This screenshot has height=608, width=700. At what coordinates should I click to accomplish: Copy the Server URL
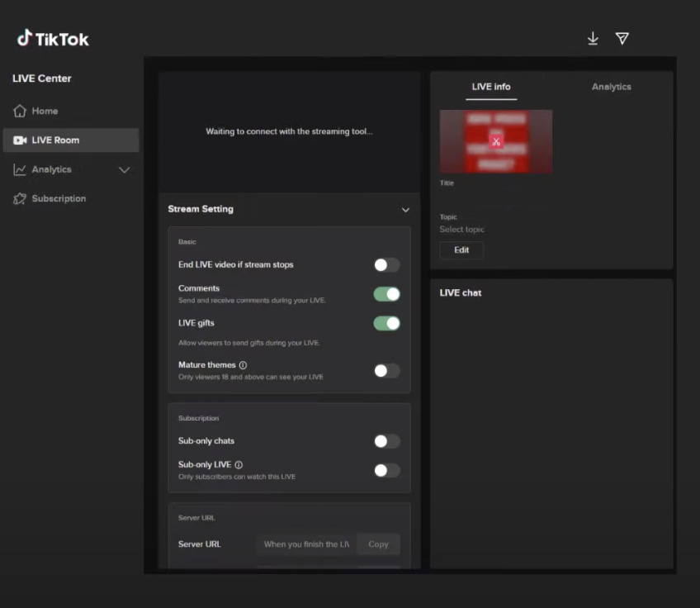378,544
